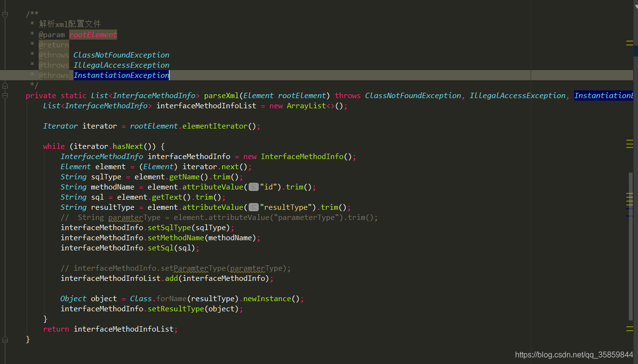Click the parseXml method name
The height and width of the screenshot is (364, 638).
(222, 96)
